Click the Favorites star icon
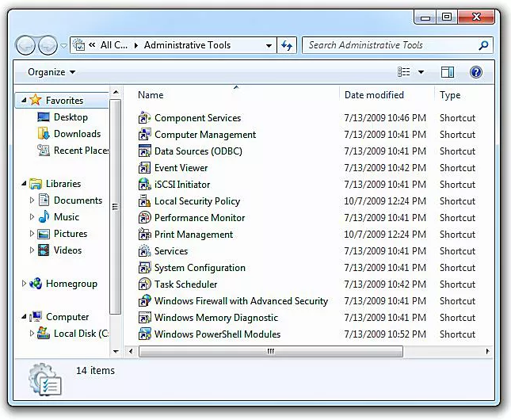This screenshot has width=511, height=420. (x=36, y=100)
